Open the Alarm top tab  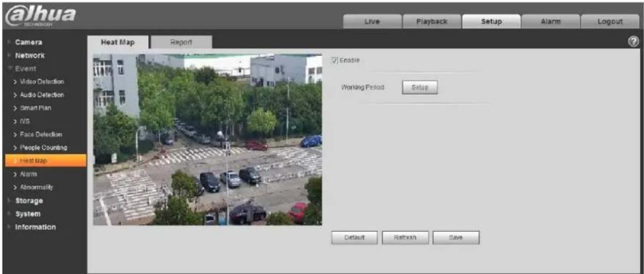(x=551, y=22)
